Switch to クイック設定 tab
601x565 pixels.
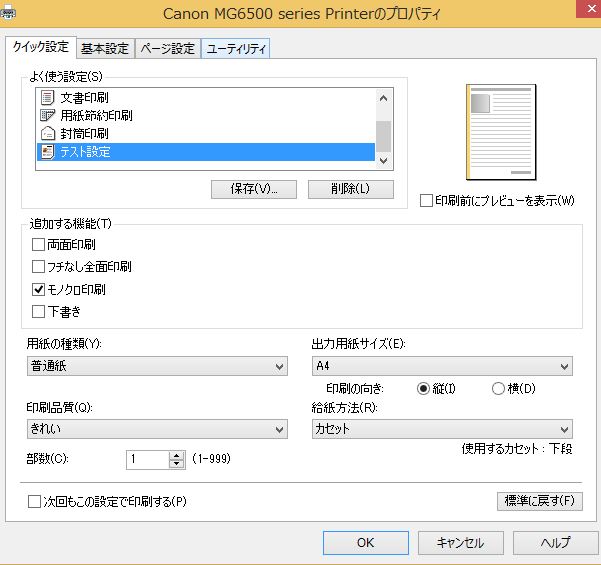(41, 47)
